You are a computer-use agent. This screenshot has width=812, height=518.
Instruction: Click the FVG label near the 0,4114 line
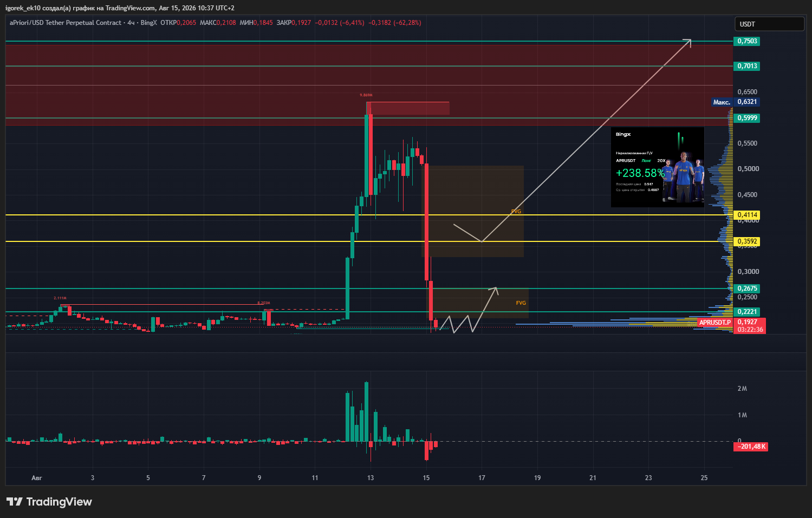coord(516,212)
